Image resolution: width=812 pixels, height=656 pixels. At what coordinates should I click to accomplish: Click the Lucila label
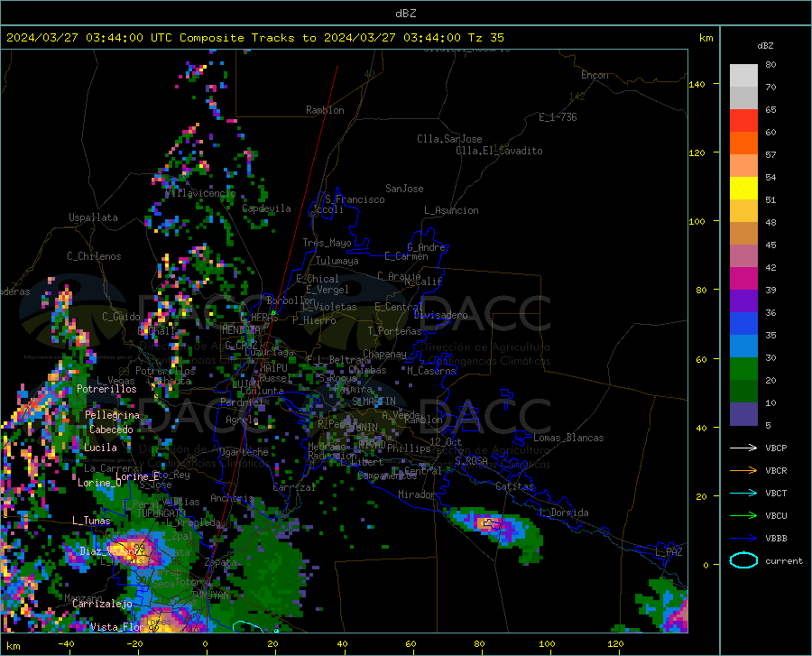(100, 448)
